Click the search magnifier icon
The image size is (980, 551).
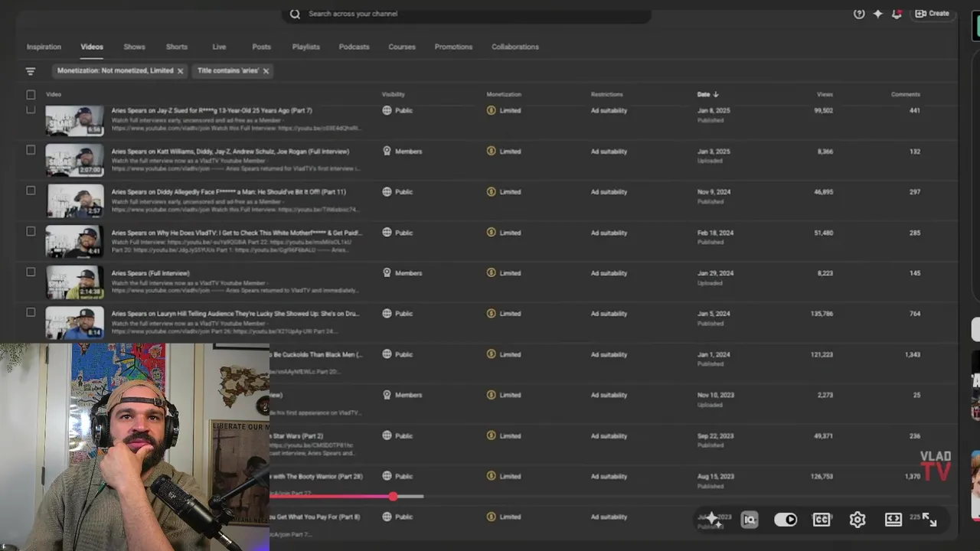pos(295,14)
